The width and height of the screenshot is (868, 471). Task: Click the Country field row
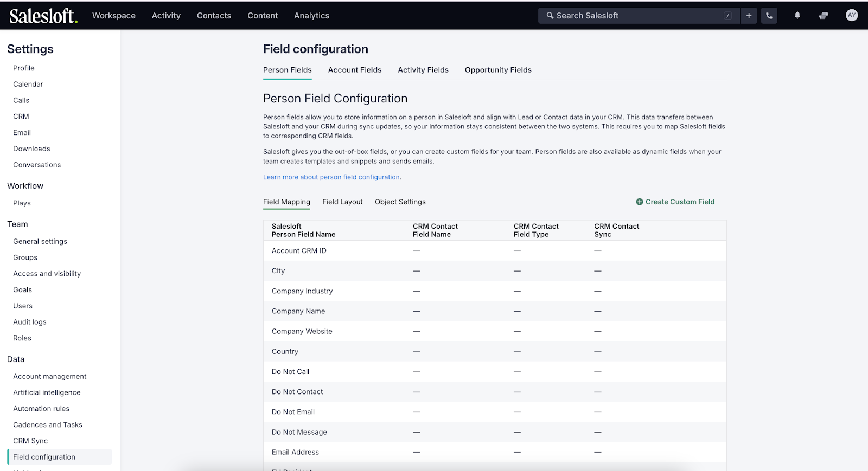tap(495, 351)
